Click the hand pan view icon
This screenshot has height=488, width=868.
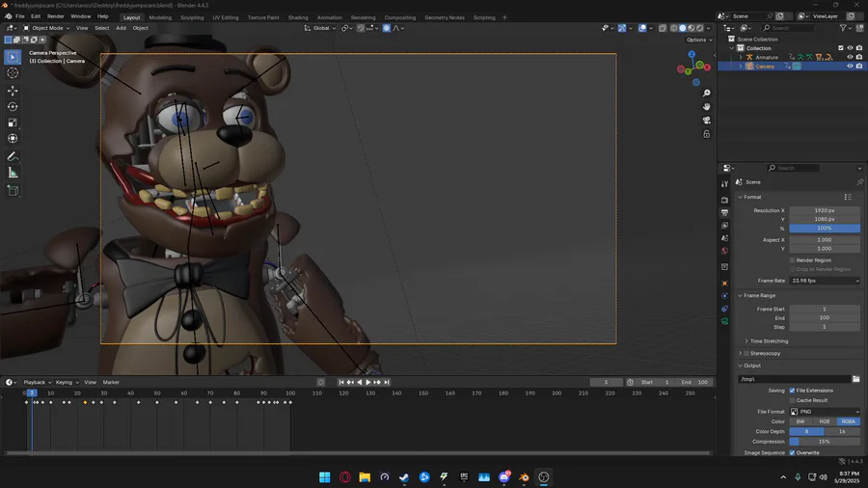706,107
